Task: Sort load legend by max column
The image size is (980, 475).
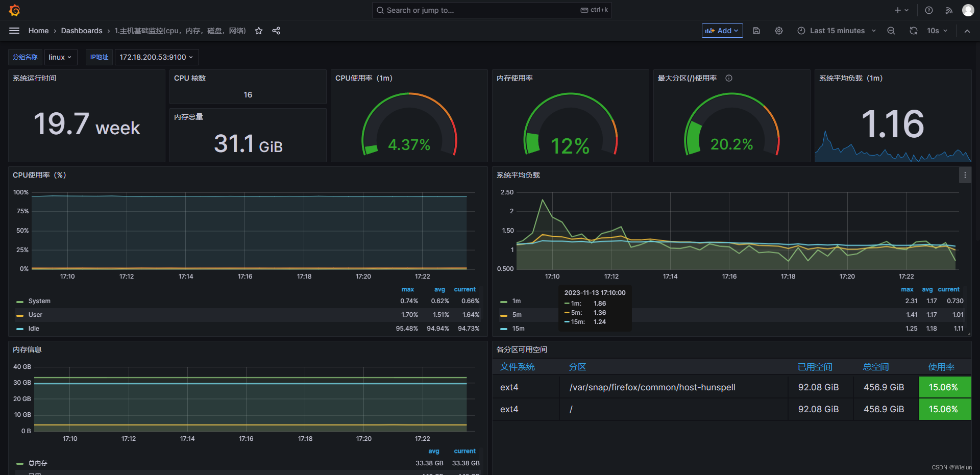Action: click(x=907, y=289)
